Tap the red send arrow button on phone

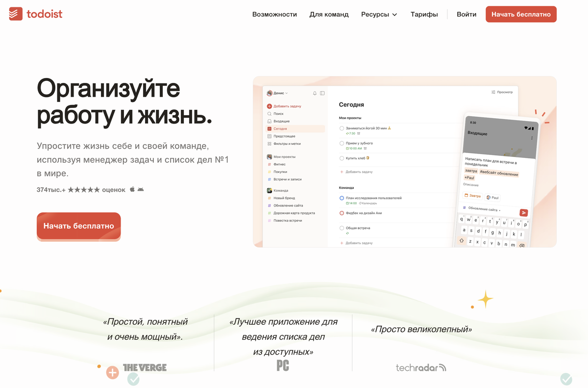pos(524,212)
